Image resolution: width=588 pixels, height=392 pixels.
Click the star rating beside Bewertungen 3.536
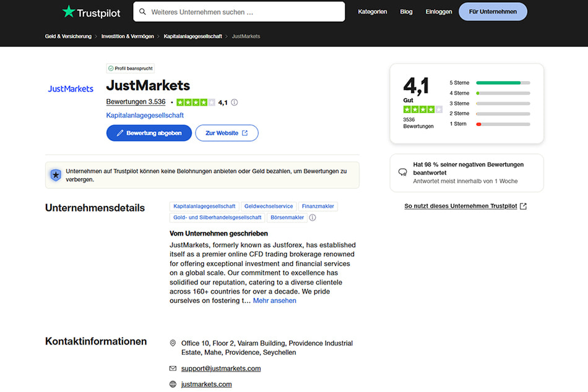click(x=196, y=102)
